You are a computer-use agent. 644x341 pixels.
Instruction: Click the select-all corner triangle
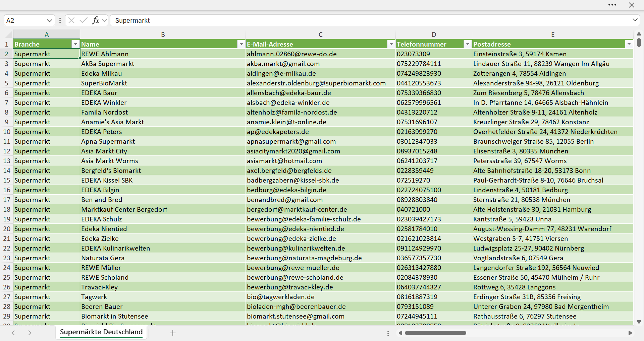click(8, 35)
